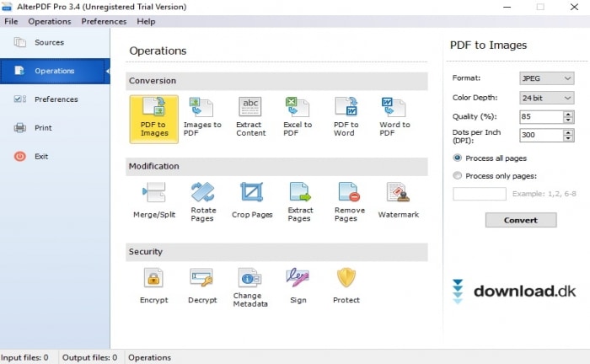
Task: Open the File menu
Action: point(11,21)
